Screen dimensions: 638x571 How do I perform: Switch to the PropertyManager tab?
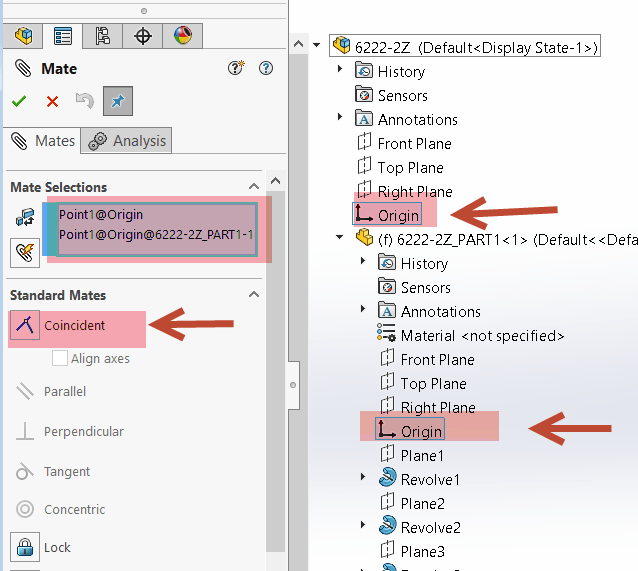pos(63,36)
